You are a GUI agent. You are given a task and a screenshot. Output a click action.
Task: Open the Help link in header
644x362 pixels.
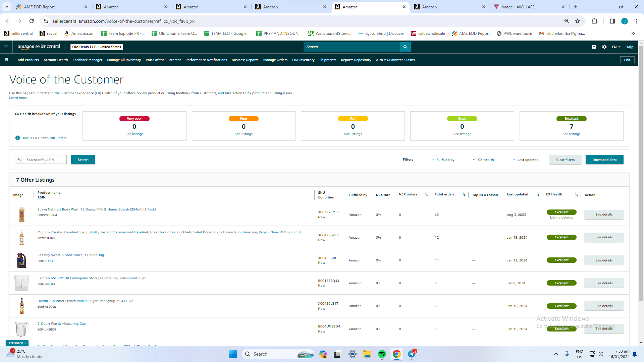coord(629,47)
